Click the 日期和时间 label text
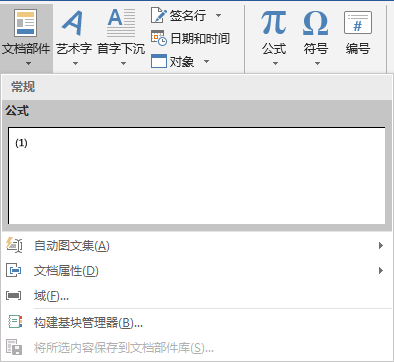 click(x=200, y=38)
